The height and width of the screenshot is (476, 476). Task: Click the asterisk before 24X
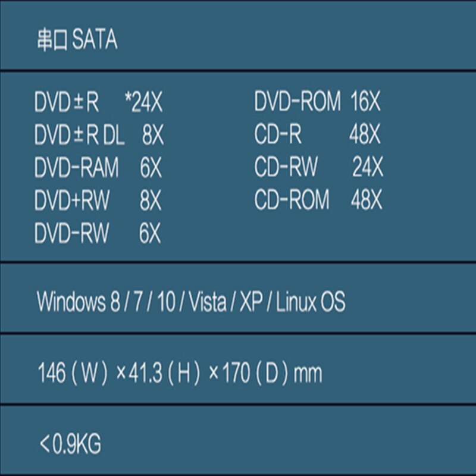[128, 96]
